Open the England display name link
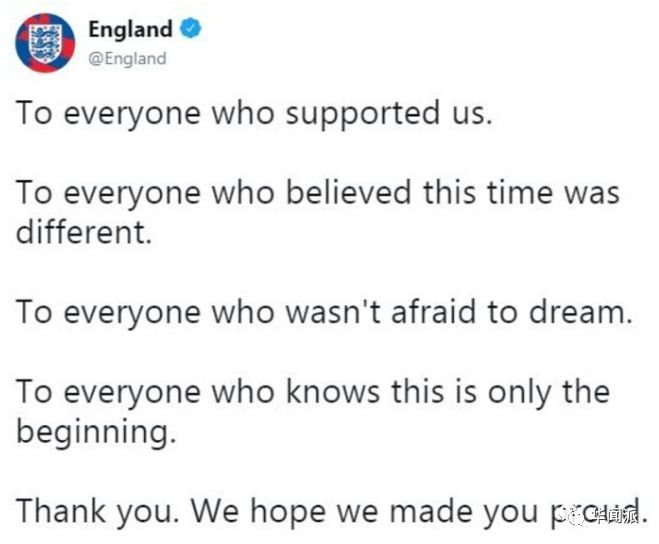 129,29
